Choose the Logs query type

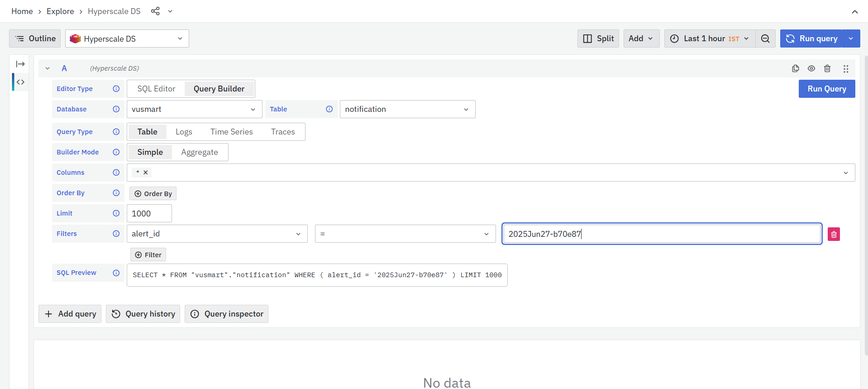184,132
